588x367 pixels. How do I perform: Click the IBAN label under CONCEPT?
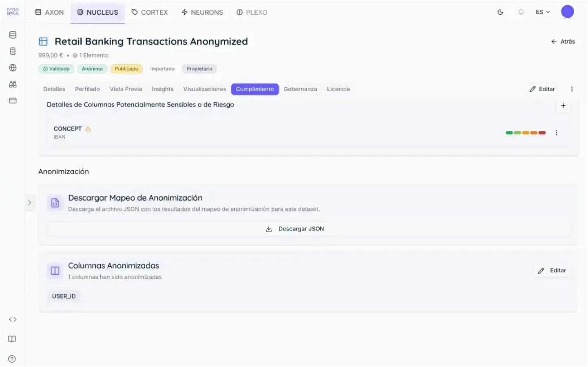click(60, 137)
